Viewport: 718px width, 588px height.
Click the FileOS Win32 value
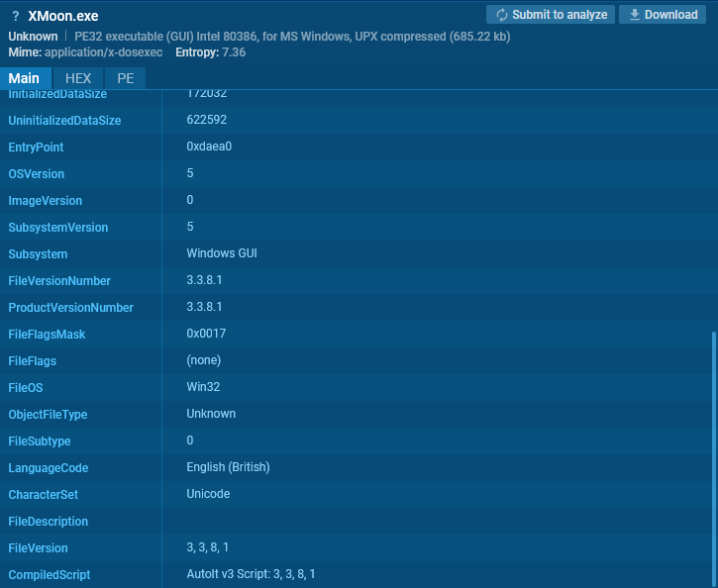click(201, 387)
